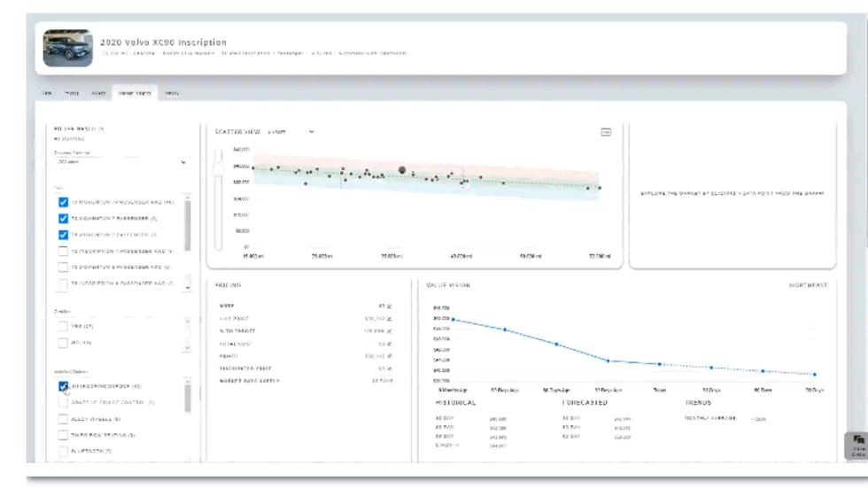Click the edit icon in the % to Target row

389,331
